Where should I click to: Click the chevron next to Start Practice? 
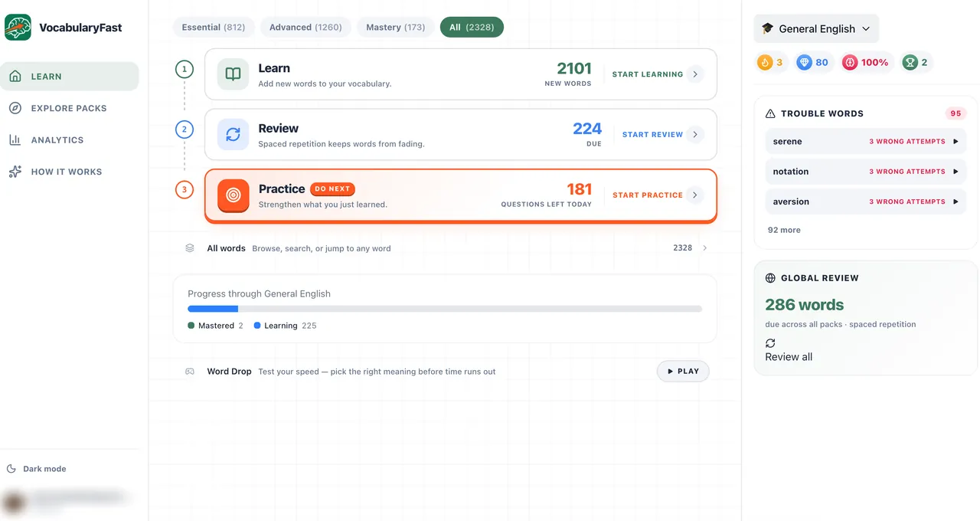point(695,195)
